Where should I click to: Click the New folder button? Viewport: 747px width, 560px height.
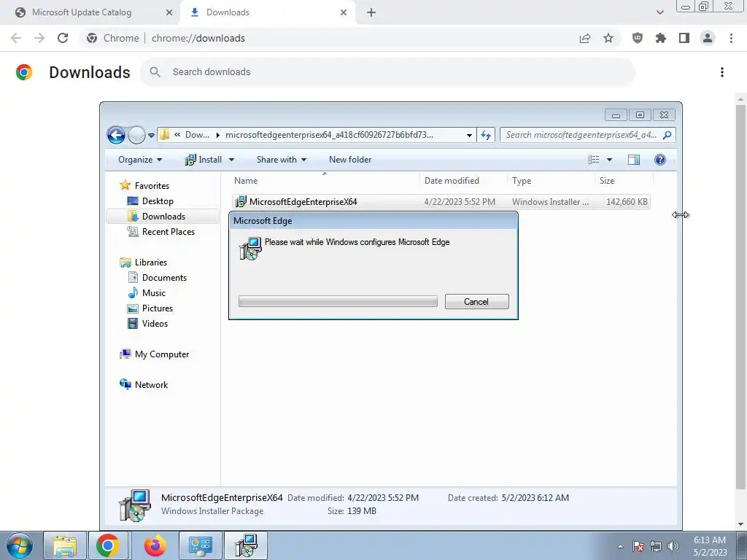click(350, 160)
